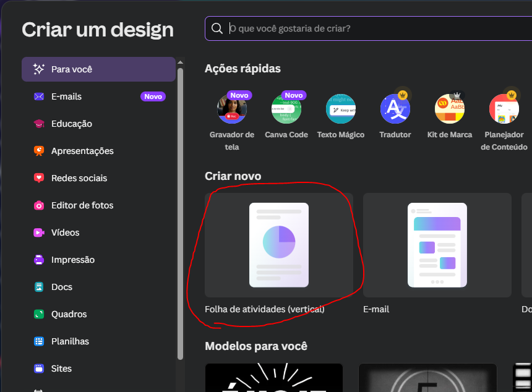
Task: Open the Gravador de tela quick action
Action: [x=232, y=109]
